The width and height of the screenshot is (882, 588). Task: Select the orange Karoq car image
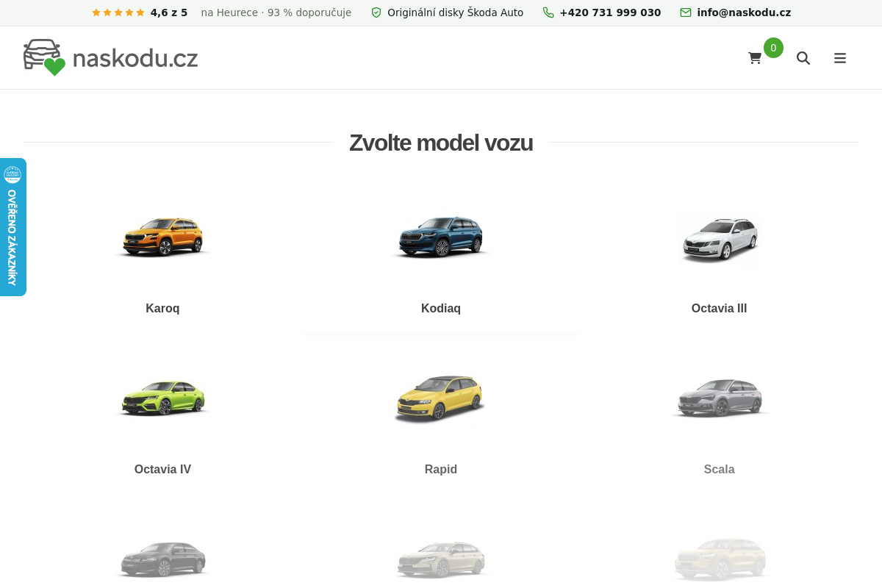162,238
